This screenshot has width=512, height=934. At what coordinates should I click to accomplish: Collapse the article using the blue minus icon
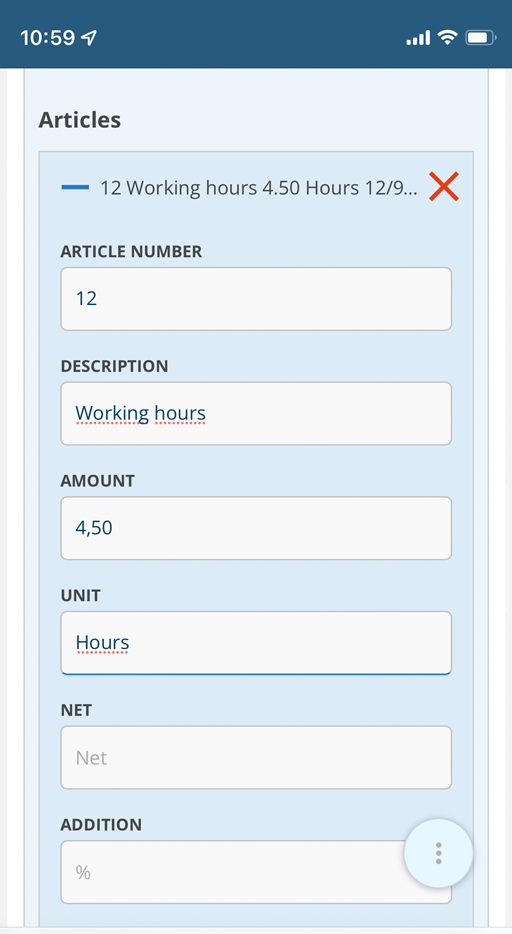pos(75,188)
